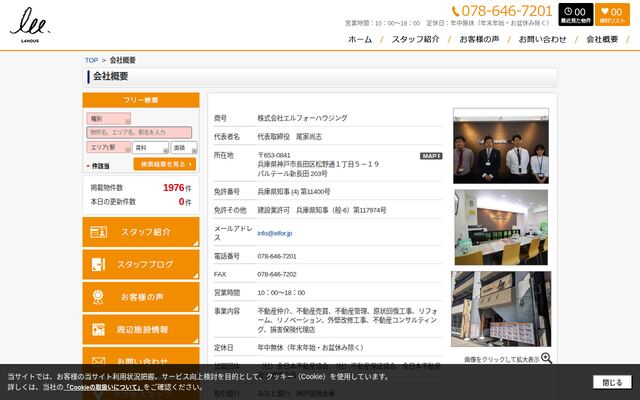The image size is (640, 400).
Task: Open the MAP button next to address
Action: click(431, 156)
